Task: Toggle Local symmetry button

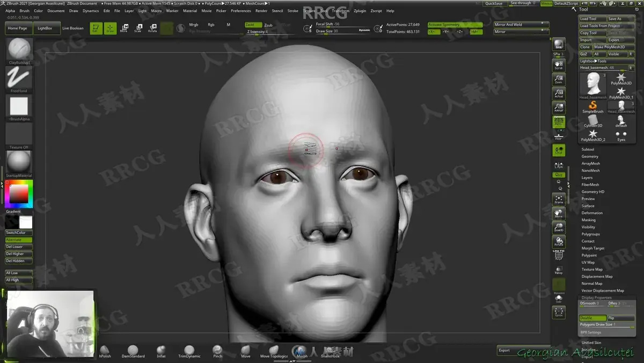Action: [559, 151]
